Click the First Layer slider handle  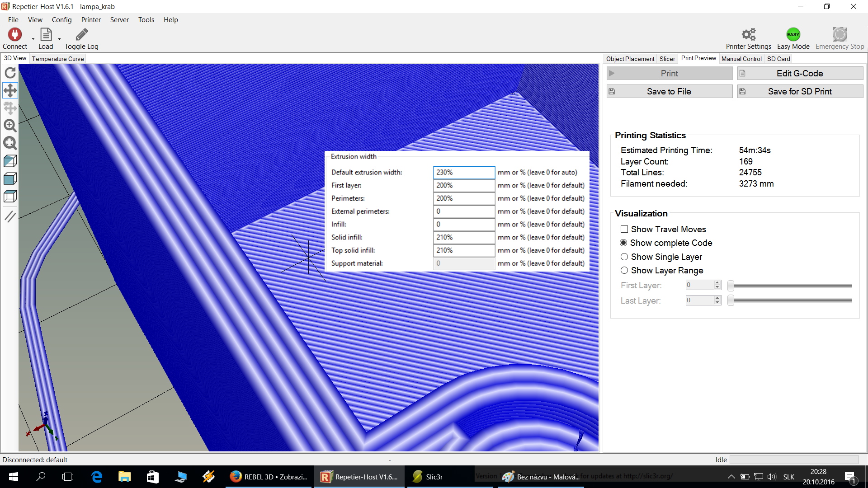click(731, 286)
